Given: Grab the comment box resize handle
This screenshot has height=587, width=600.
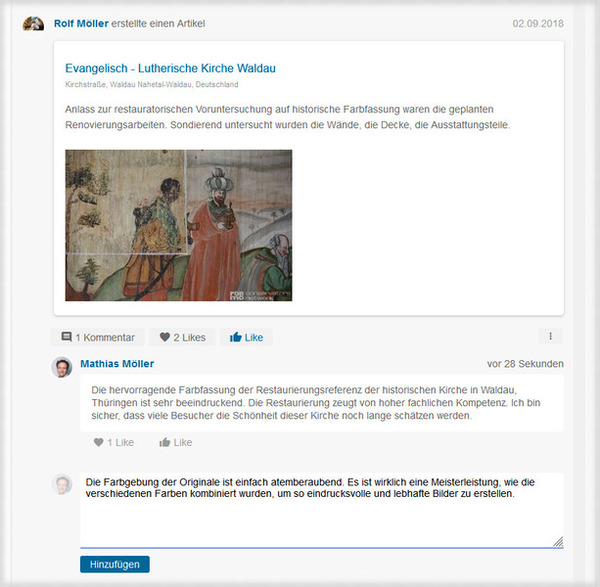Looking at the screenshot, I should coord(558,542).
